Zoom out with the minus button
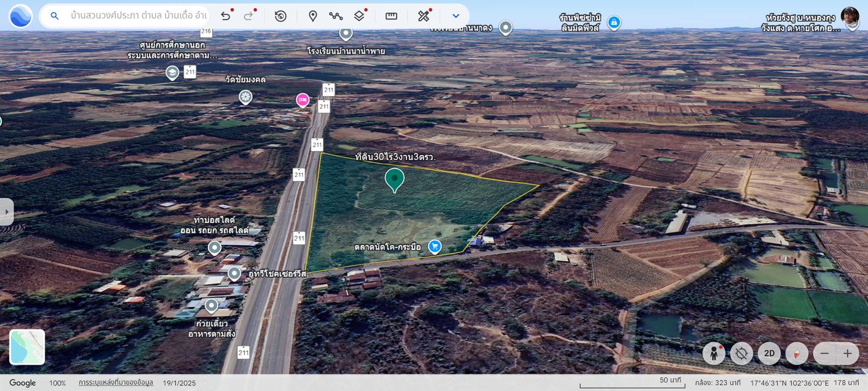 (825, 353)
